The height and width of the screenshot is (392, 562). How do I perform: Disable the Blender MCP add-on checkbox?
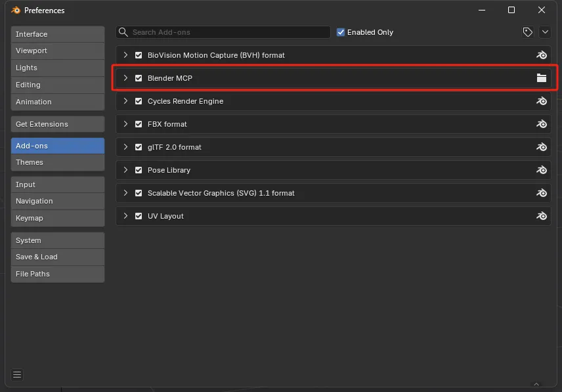(139, 78)
